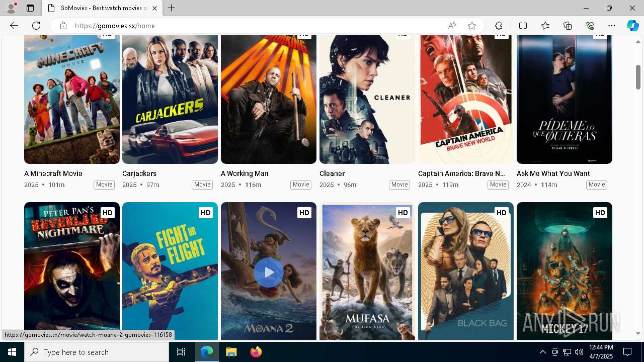Click the scrollbar down arrow
The height and width of the screenshot is (362, 644).
tap(638, 333)
